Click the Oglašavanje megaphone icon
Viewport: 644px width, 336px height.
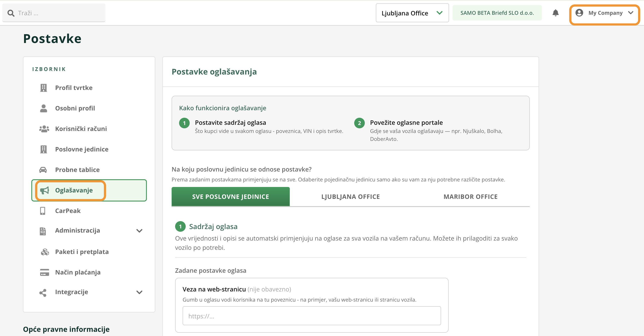click(x=45, y=190)
